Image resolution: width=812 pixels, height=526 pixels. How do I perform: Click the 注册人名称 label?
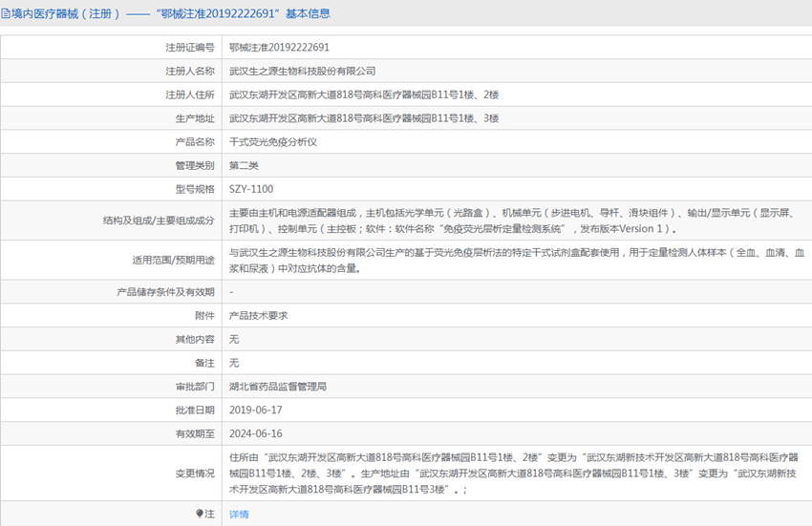[189, 71]
